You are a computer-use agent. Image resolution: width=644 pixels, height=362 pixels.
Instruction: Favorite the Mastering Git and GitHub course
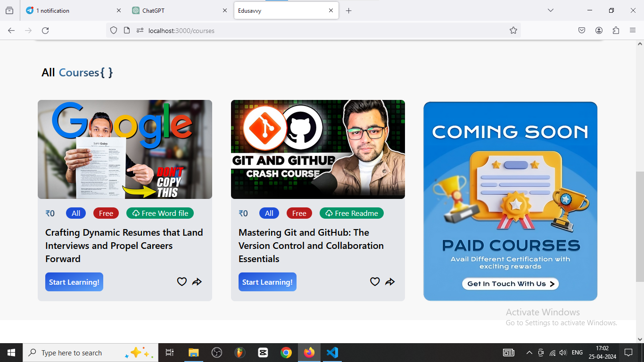375,282
